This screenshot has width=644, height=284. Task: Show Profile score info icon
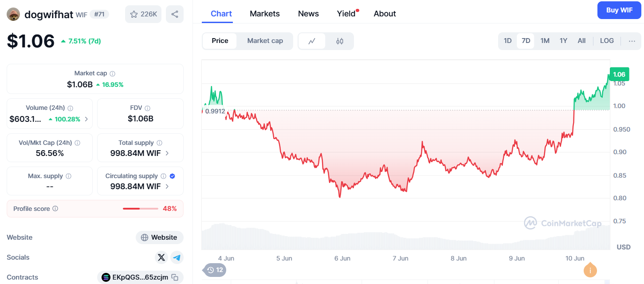click(55, 209)
